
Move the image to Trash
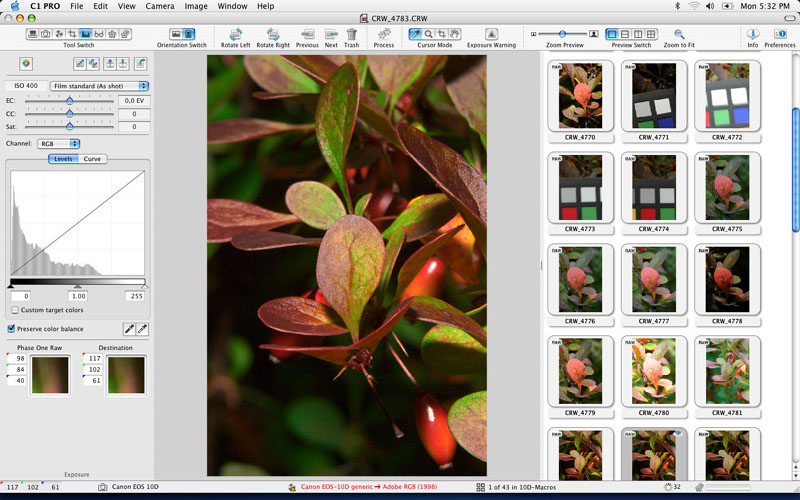352,34
